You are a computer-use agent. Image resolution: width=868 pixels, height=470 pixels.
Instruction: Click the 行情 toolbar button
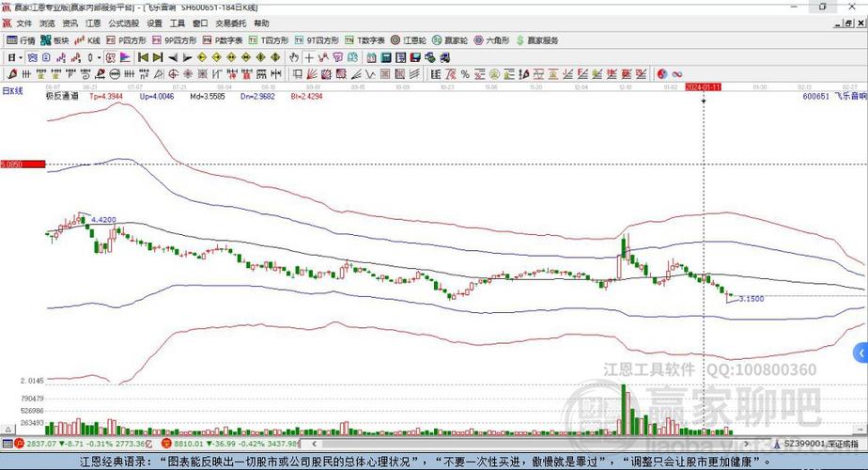(x=21, y=40)
